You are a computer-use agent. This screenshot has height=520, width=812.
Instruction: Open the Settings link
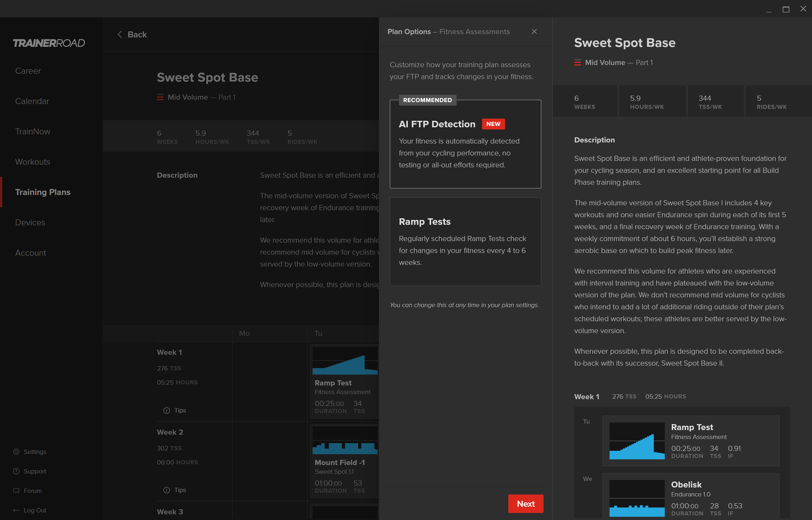tap(35, 452)
